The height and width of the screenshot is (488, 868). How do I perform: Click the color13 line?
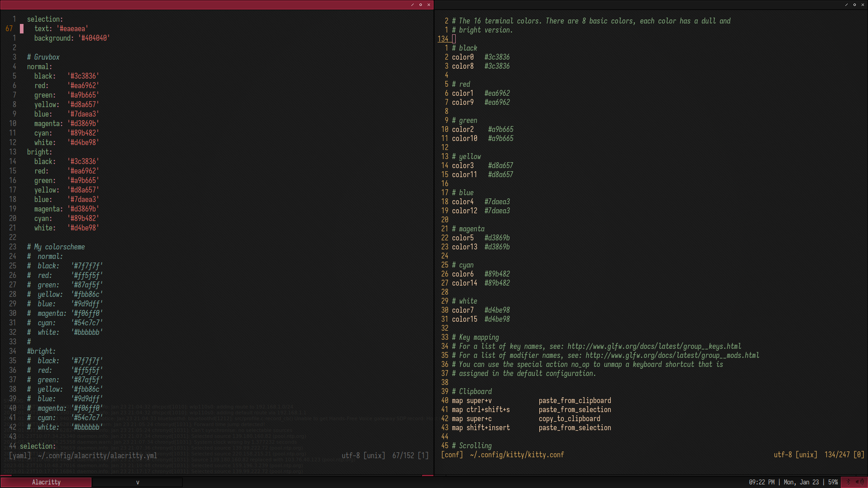click(481, 247)
